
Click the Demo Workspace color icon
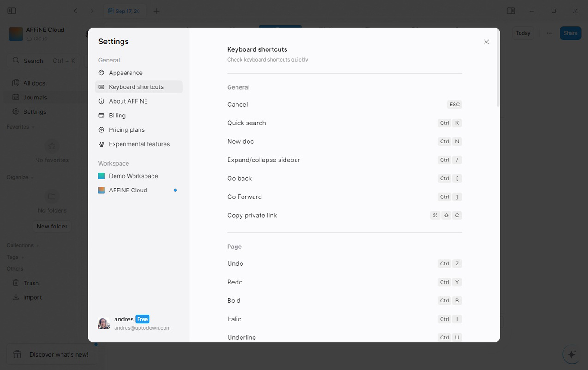(102, 176)
